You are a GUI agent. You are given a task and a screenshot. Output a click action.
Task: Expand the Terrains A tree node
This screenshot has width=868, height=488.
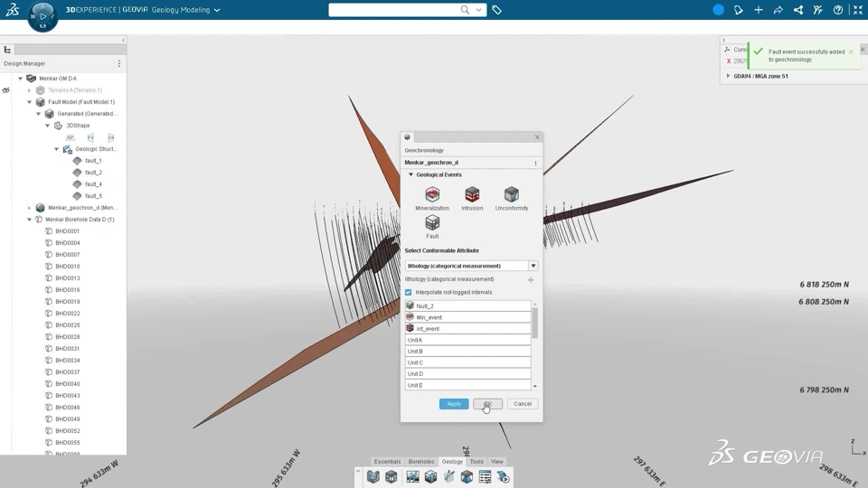point(29,90)
